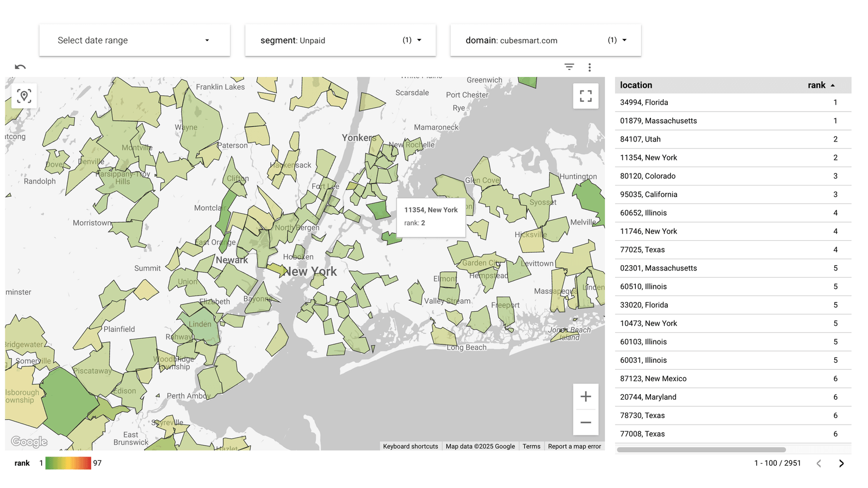Screen dimensions: 868x488
Task: Click the Huntington label on the map
Action: pyautogui.click(x=578, y=177)
